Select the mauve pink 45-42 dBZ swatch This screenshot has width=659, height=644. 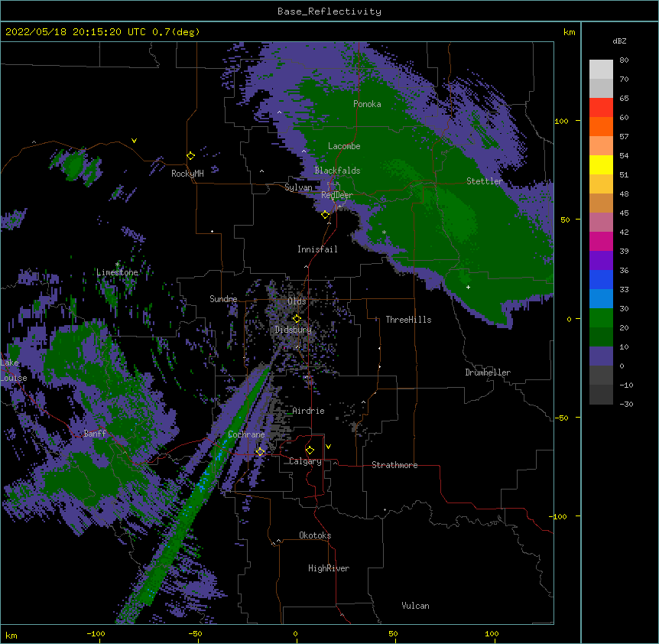point(601,222)
